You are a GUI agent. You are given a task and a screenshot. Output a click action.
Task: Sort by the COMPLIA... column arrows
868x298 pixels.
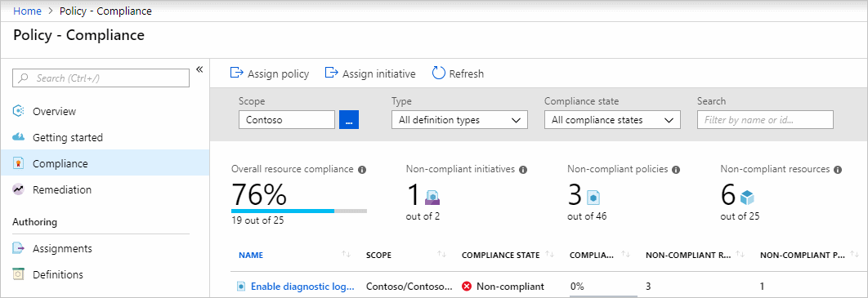point(625,255)
